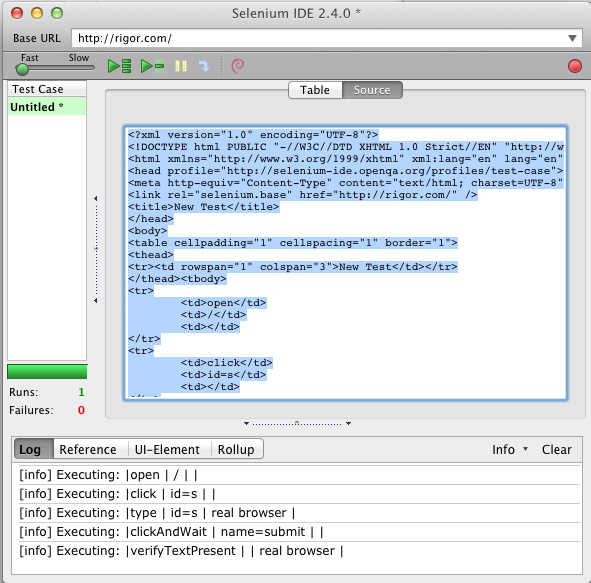Switch to the Source tab
This screenshot has height=583, width=591.
[x=372, y=90]
